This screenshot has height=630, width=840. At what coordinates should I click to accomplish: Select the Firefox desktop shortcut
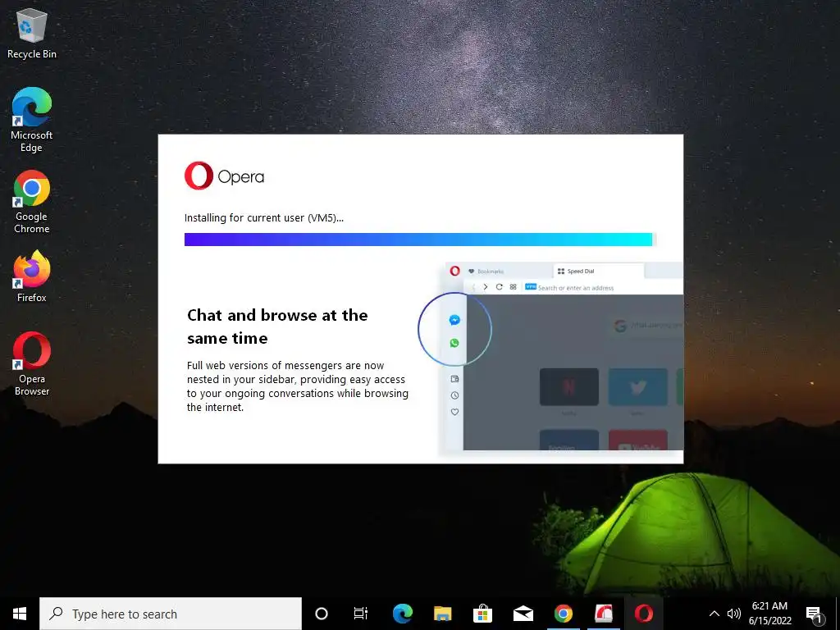click(32, 276)
